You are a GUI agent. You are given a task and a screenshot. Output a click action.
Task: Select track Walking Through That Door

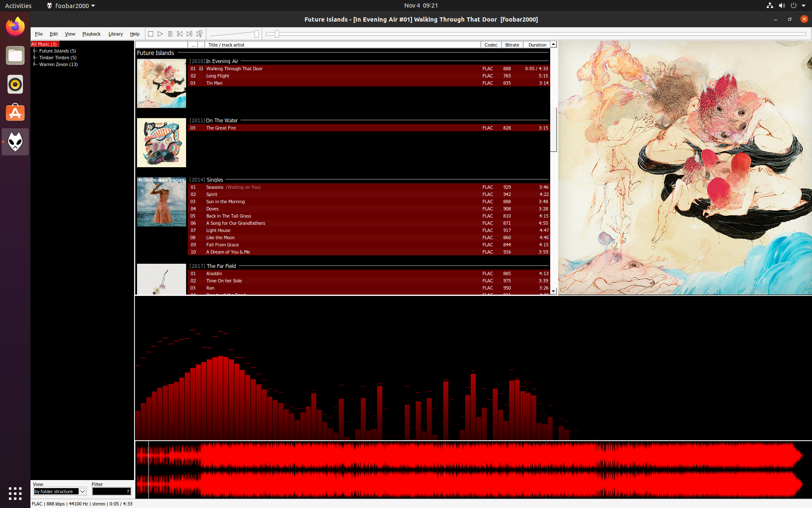coord(369,69)
